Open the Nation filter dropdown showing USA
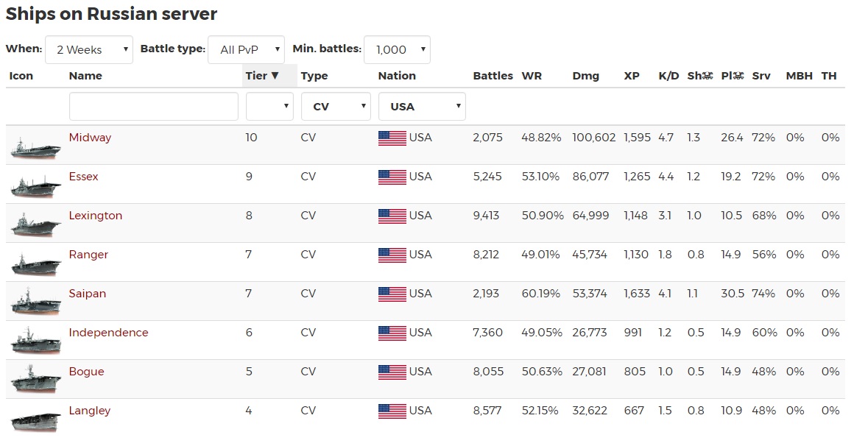This screenshot has width=868, height=446. [422, 107]
